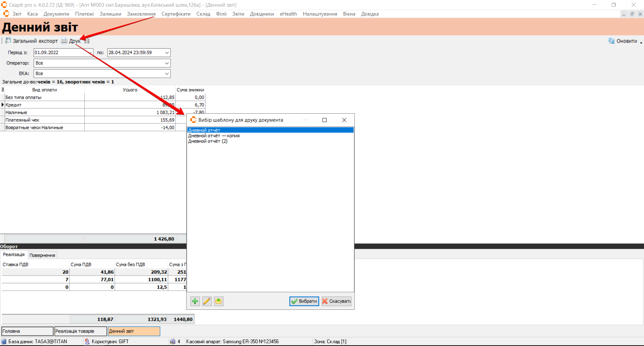This screenshot has width=644, height=346.
Task: Switch to the Реалізація товарів window tab
Action: [x=80, y=331]
